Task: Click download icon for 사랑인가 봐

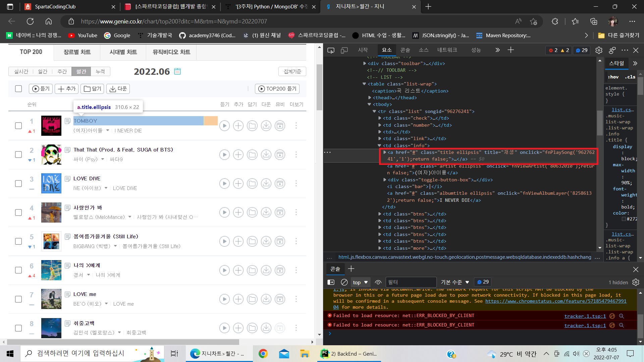Action: point(266,212)
